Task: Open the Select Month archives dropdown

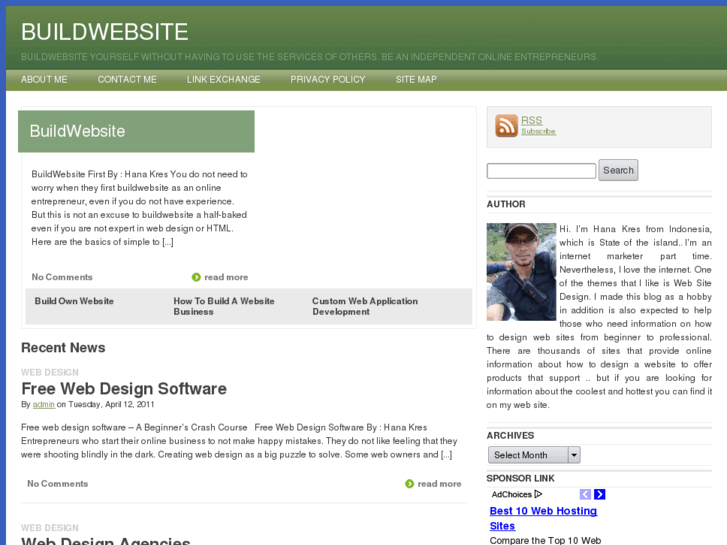Action: point(534,455)
